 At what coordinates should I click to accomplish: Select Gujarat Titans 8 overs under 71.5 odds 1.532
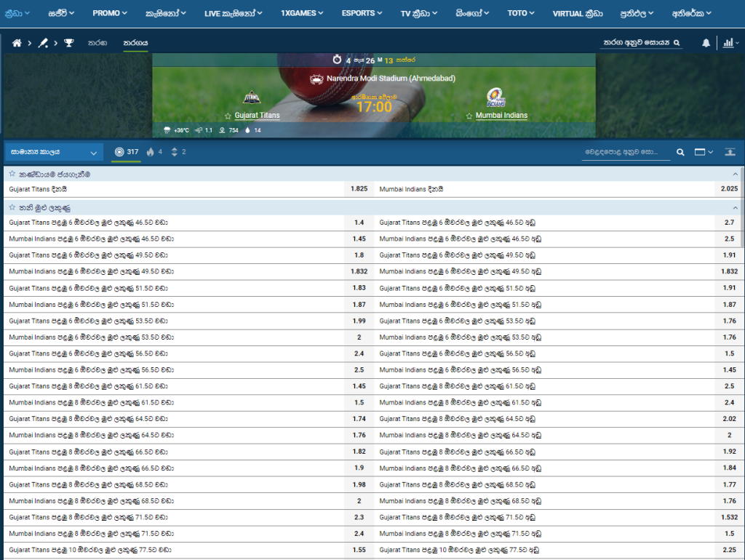[x=729, y=517]
